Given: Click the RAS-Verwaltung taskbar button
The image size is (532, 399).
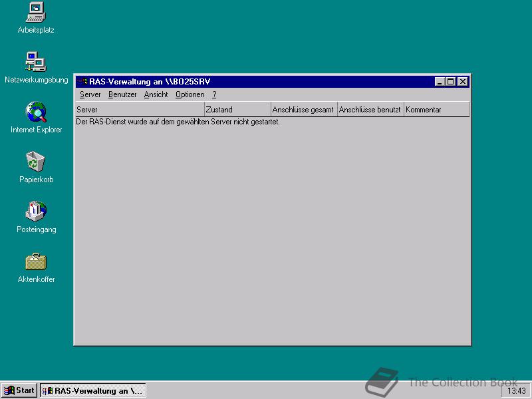Looking at the screenshot, I should tap(93, 391).
